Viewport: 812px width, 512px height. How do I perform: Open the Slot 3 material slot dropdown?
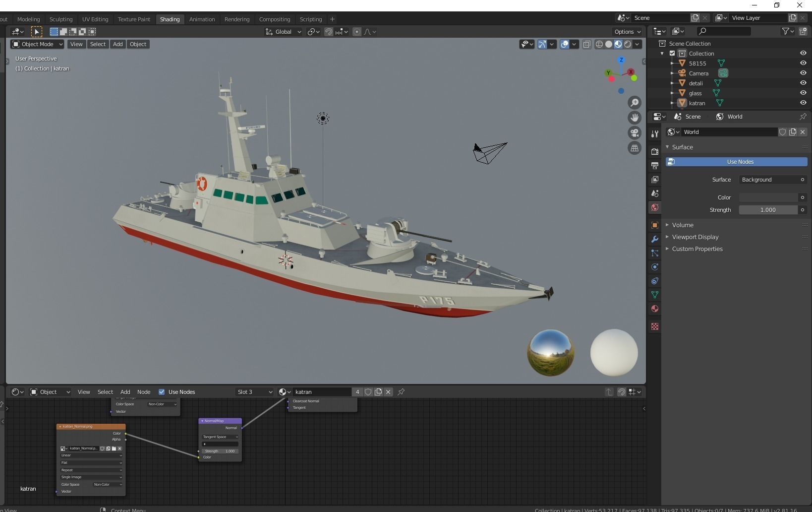254,392
